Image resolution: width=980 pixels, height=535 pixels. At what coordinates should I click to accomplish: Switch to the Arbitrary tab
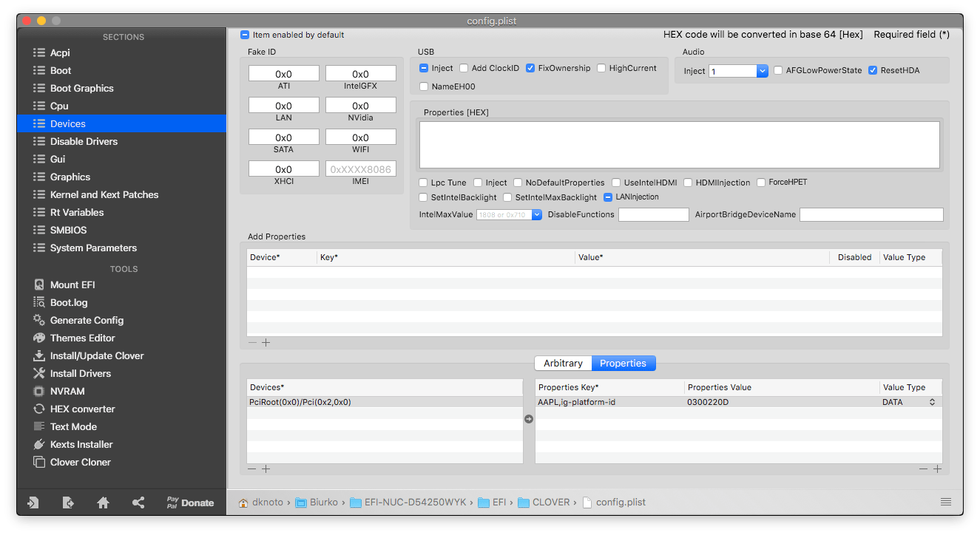point(563,363)
